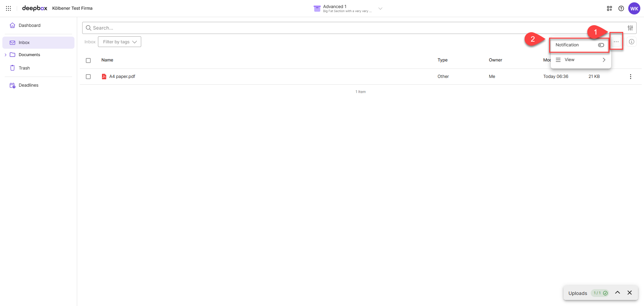Open the A4 paper.pdf file
644x306 pixels.
pos(122,77)
